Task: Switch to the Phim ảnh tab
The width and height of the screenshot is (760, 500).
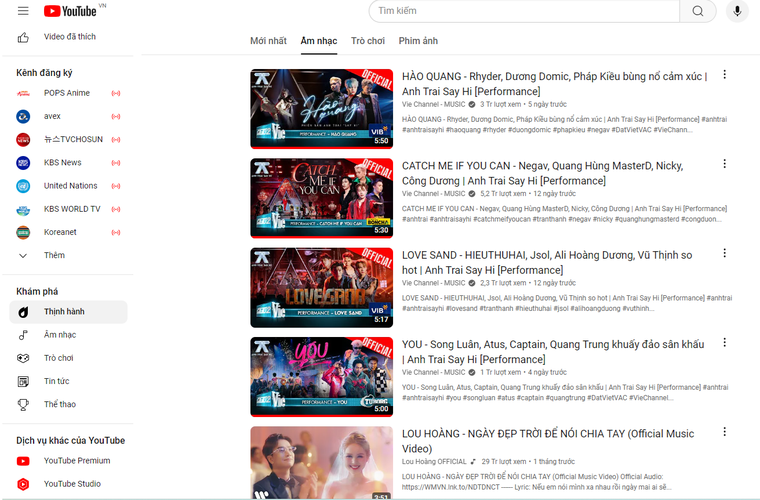Action: pos(418,41)
